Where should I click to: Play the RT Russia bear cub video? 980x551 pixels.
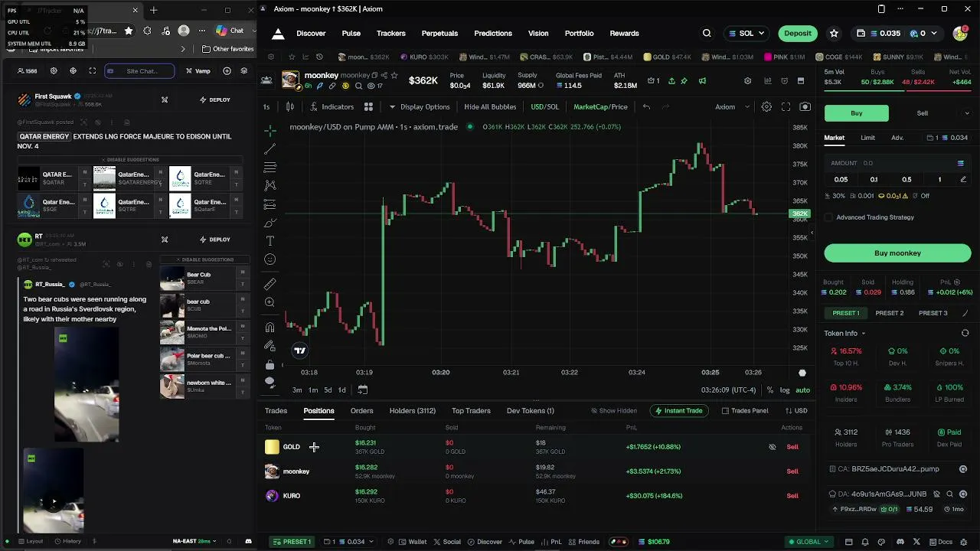tap(54, 502)
